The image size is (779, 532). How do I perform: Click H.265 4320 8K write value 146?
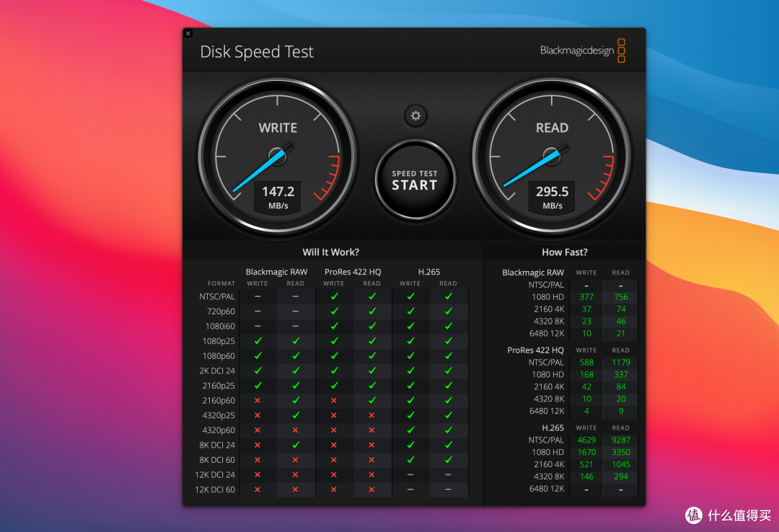(586, 476)
